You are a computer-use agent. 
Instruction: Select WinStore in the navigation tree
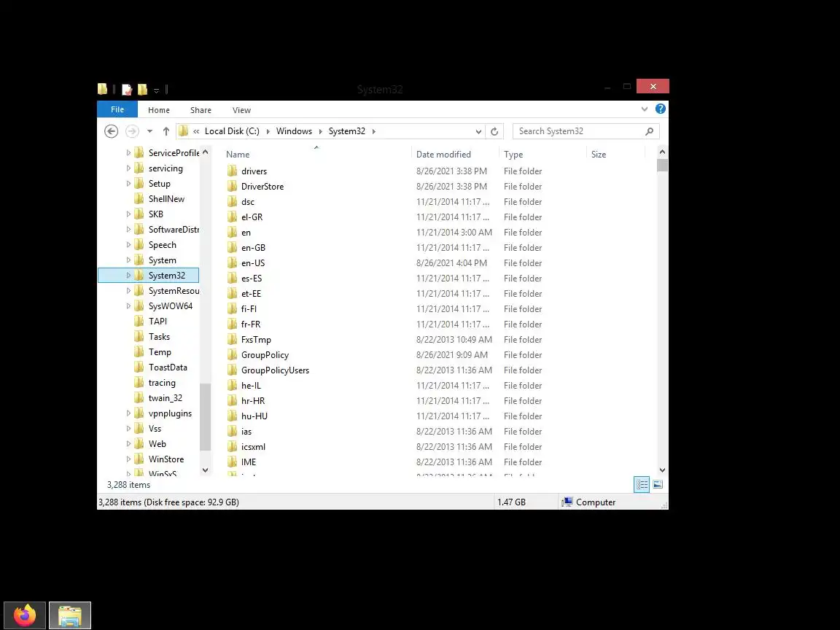pos(166,459)
